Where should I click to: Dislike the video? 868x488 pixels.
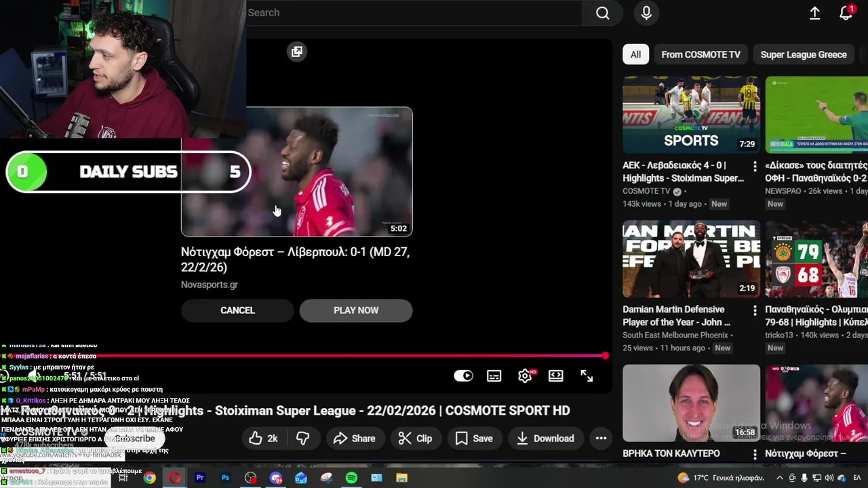(302, 439)
